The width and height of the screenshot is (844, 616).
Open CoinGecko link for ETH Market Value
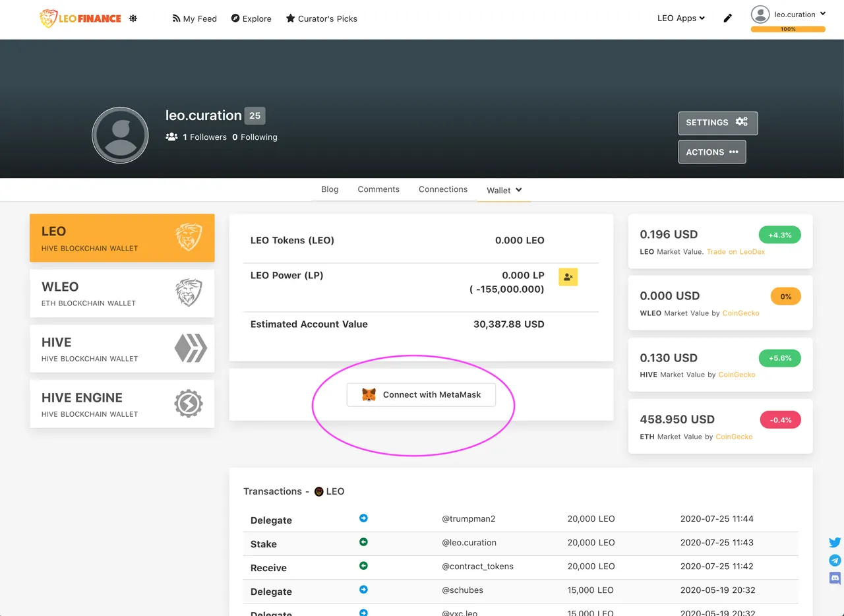coord(734,437)
